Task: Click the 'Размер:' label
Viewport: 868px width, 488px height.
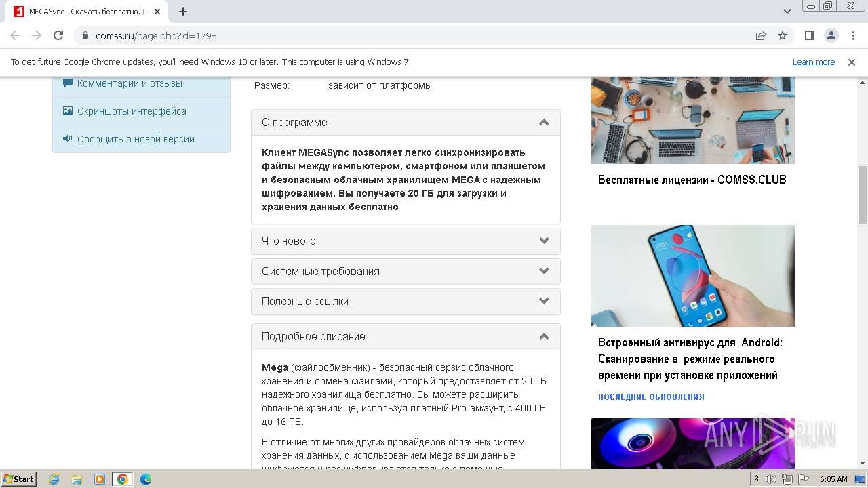Action: click(x=272, y=85)
